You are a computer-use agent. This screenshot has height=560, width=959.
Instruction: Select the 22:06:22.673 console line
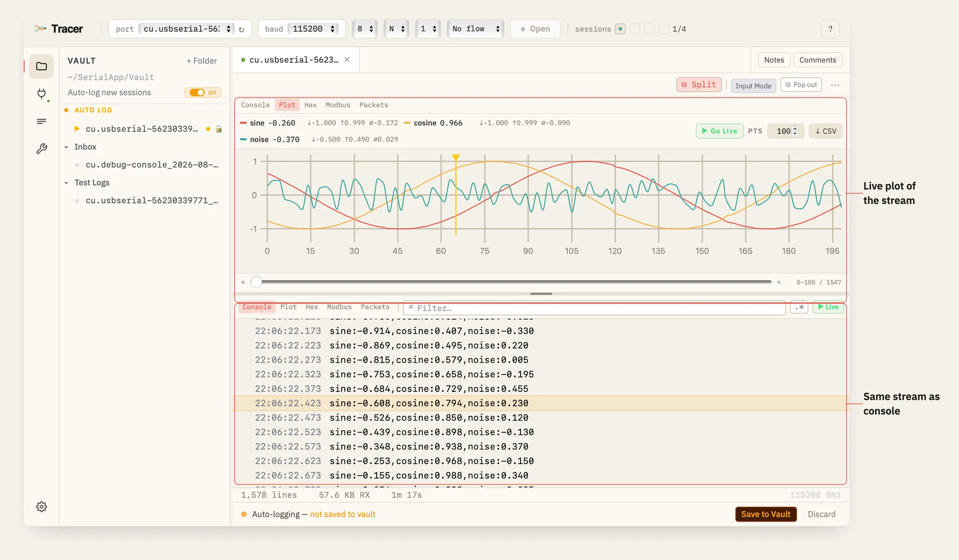(540, 475)
